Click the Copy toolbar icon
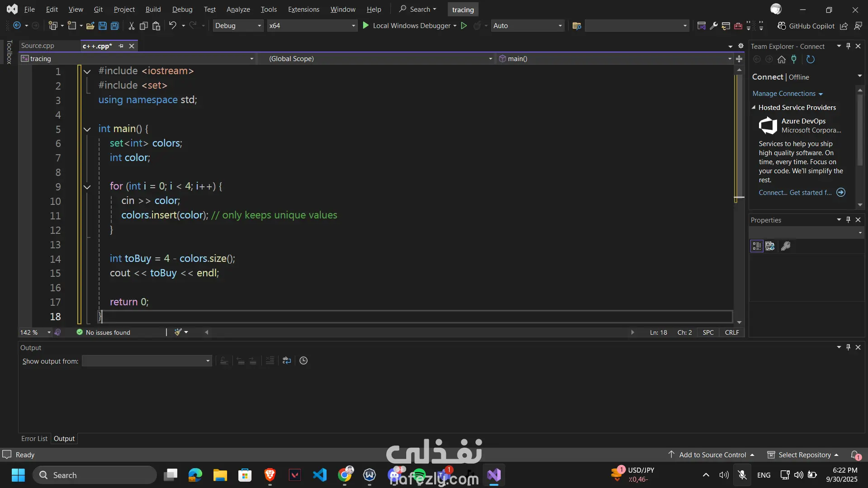The height and width of the screenshot is (488, 868). [144, 26]
